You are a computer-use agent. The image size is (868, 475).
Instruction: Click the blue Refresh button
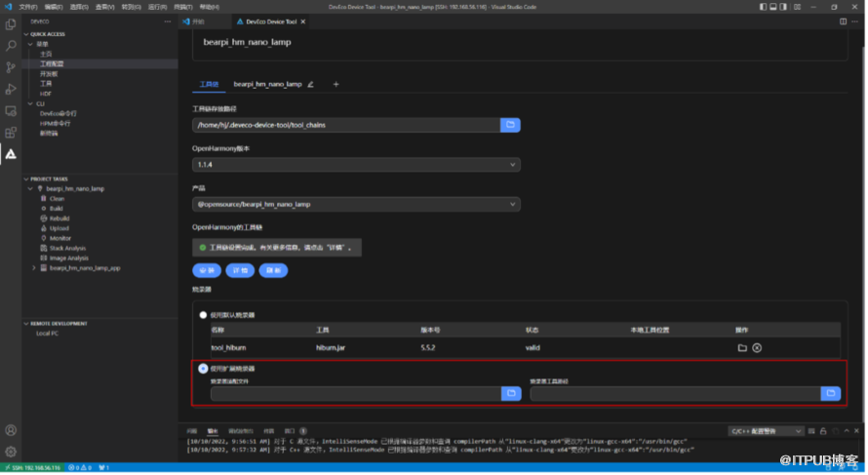[273, 271]
